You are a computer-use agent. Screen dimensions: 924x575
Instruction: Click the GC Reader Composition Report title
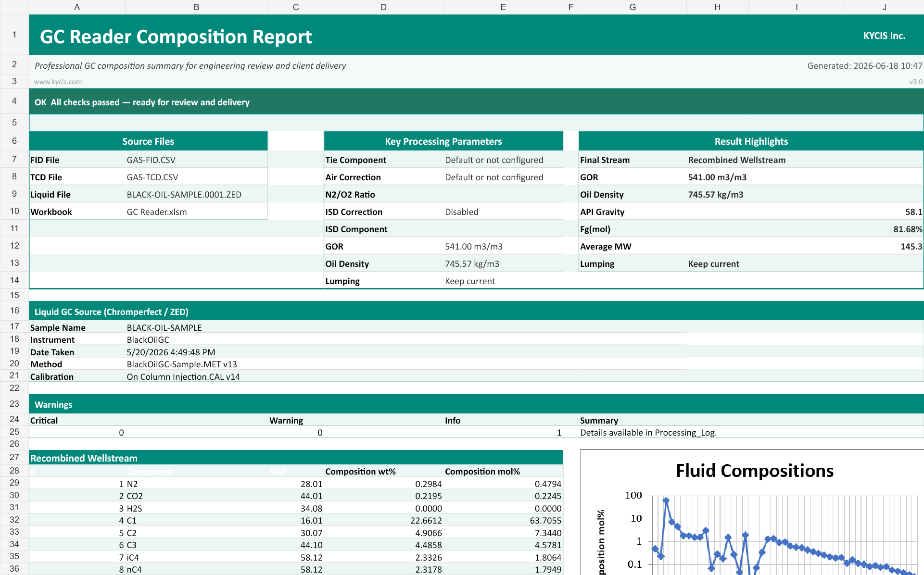176,37
